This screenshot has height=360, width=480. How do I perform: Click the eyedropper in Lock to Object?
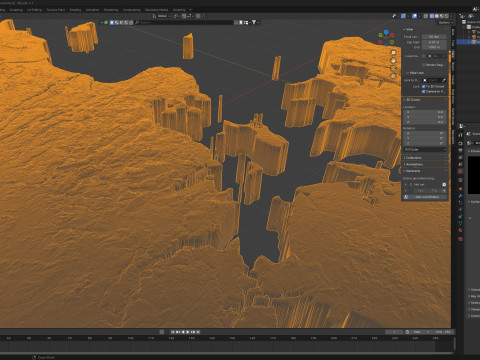click(x=444, y=80)
